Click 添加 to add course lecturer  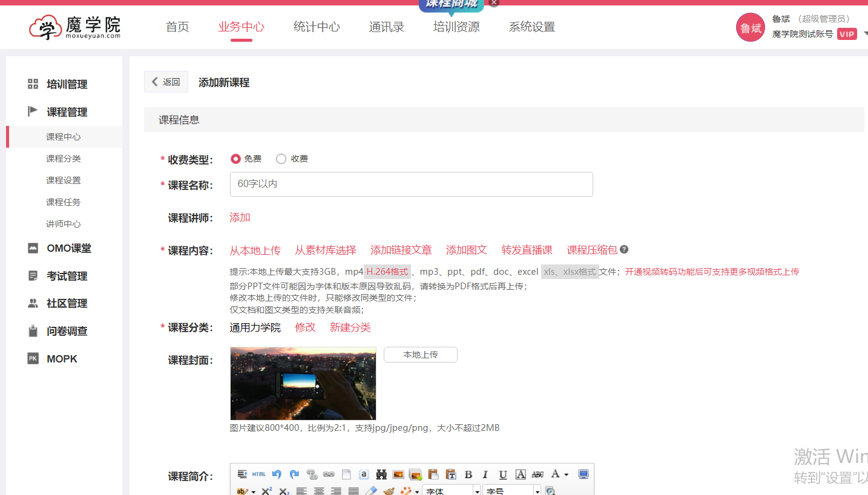pos(240,217)
